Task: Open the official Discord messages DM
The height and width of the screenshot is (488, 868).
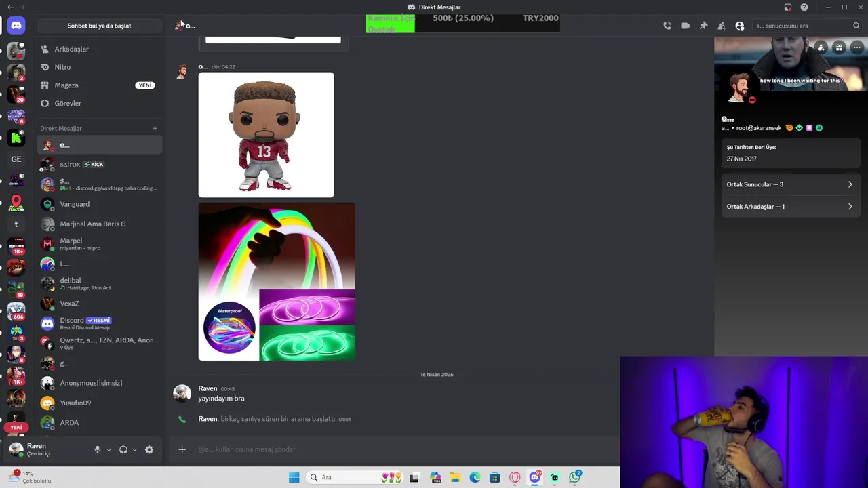Action: pos(99,323)
